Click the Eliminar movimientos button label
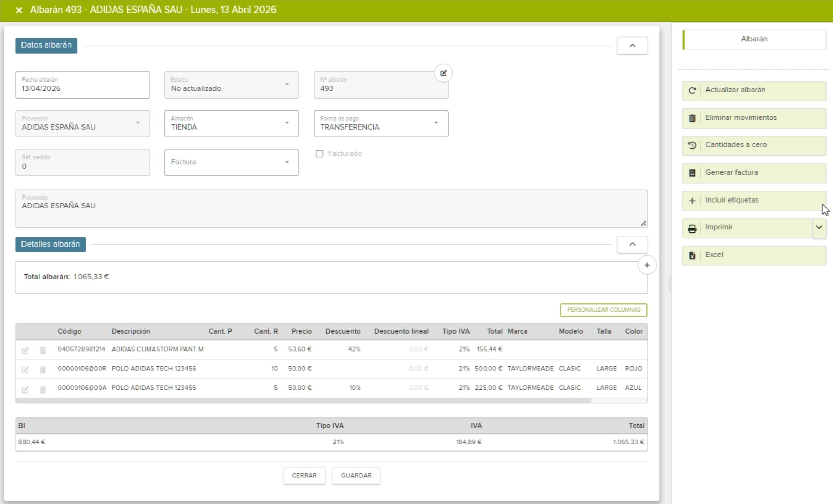This screenshot has height=504, width=833. (741, 118)
